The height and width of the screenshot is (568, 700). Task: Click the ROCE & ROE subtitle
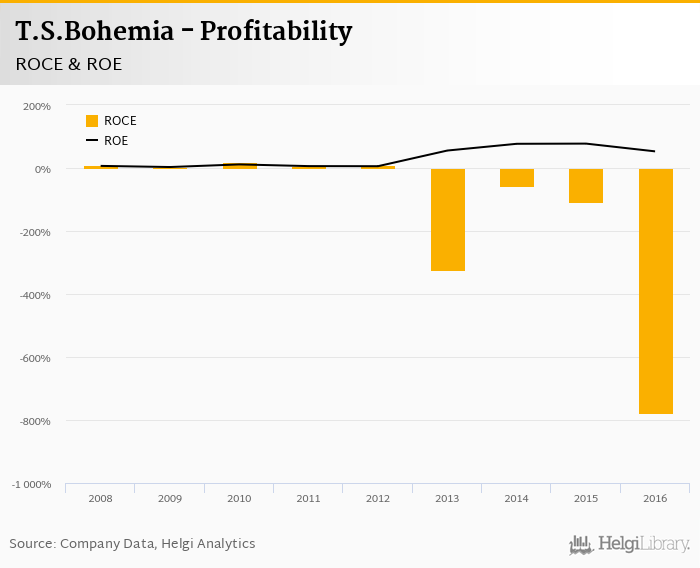tap(69, 64)
